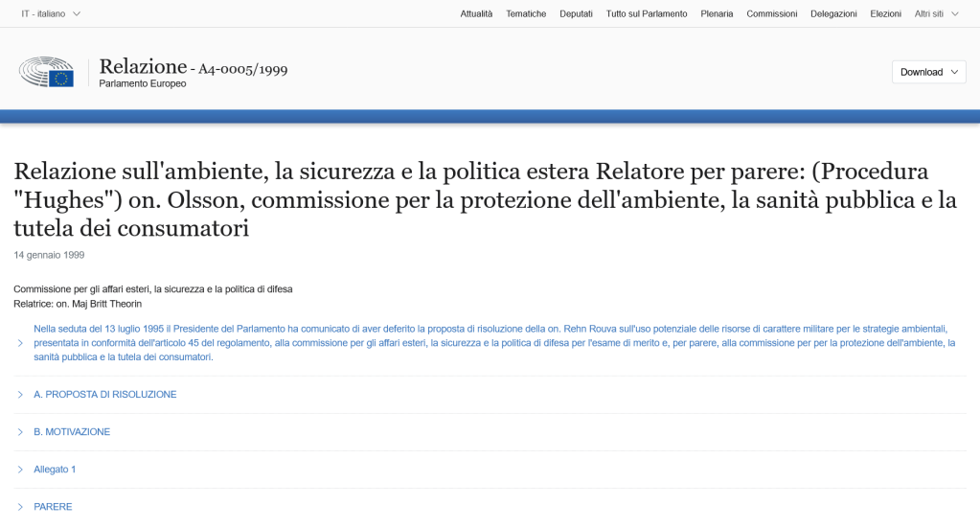The image size is (980, 528).
Task: Expand the B. MOTIVAZIONE section
Action: pos(72,432)
